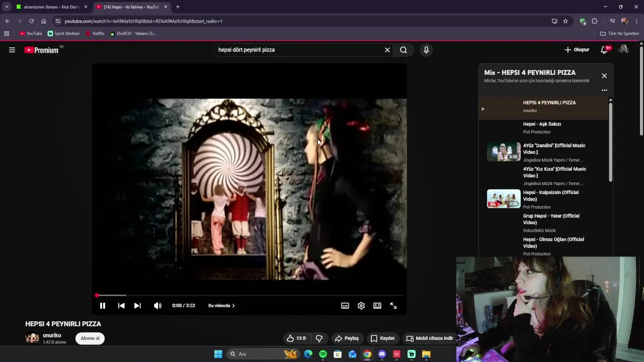Open the YouTube guide hamburger menu
The image size is (644, 362).
click(x=12, y=50)
